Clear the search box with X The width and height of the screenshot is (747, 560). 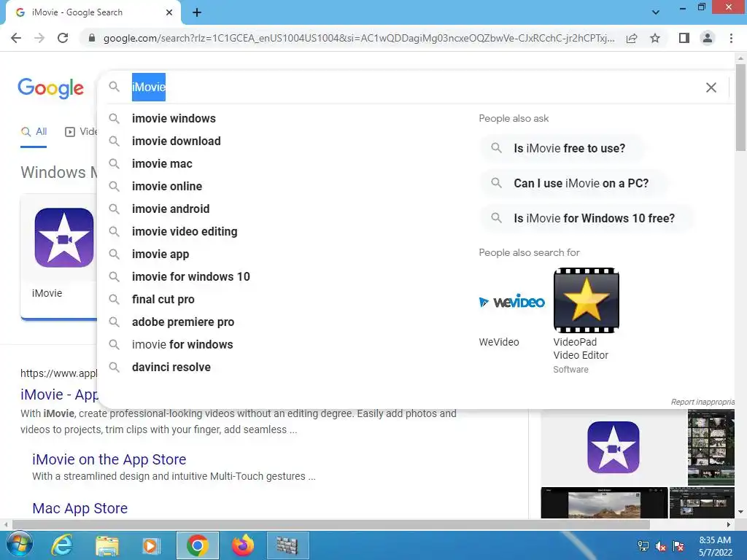click(711, 87)
